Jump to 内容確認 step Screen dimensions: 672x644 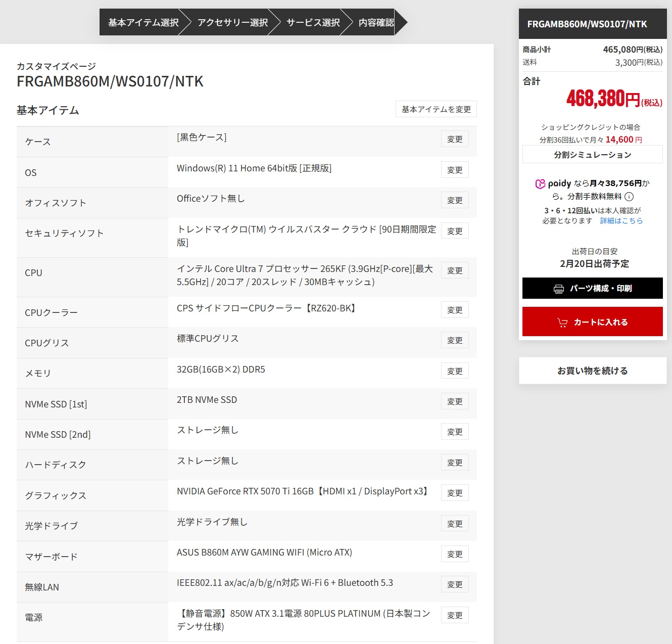[376, 22]
